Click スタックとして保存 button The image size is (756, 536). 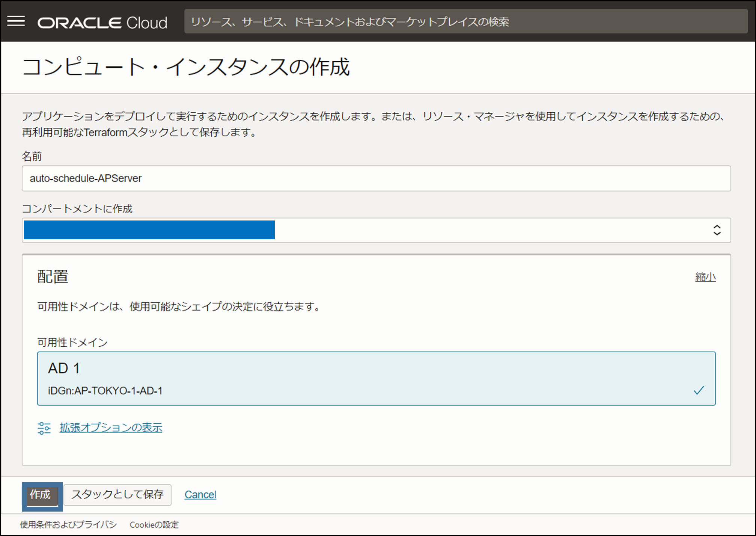pyautogui.click(x=117, y=495)
